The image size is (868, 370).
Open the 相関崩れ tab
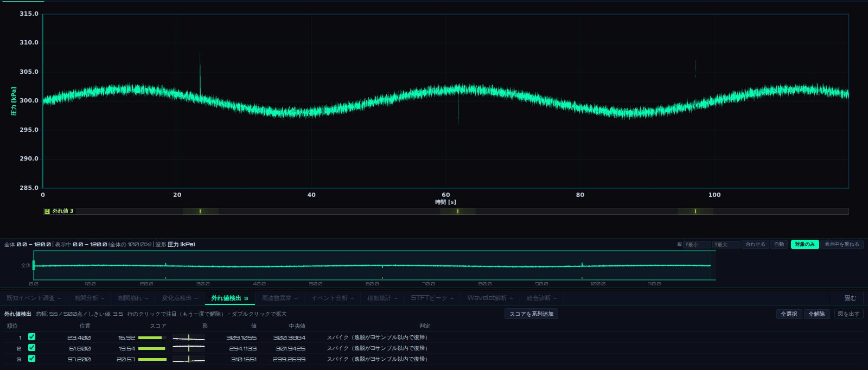tap(133, 298)
